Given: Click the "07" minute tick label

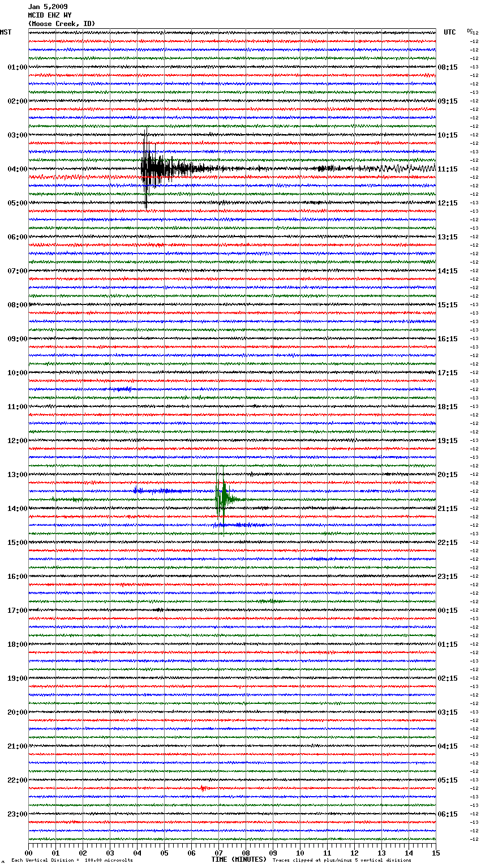Looking at the screenshot, I should point(218,853).
